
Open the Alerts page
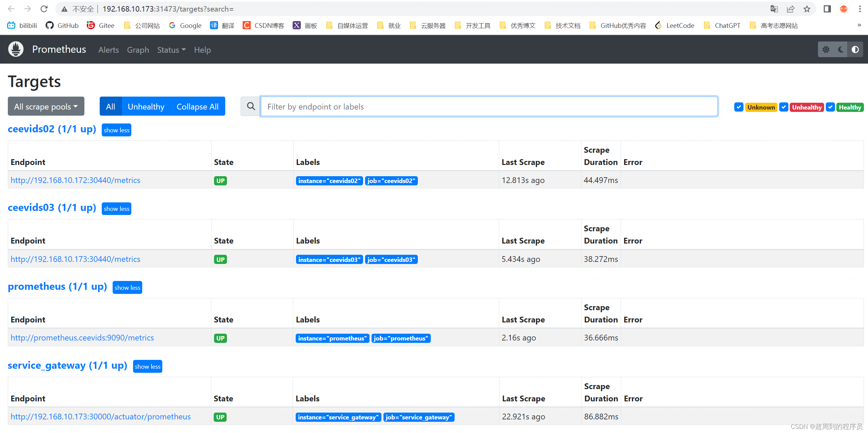click(x=109, y=50)
